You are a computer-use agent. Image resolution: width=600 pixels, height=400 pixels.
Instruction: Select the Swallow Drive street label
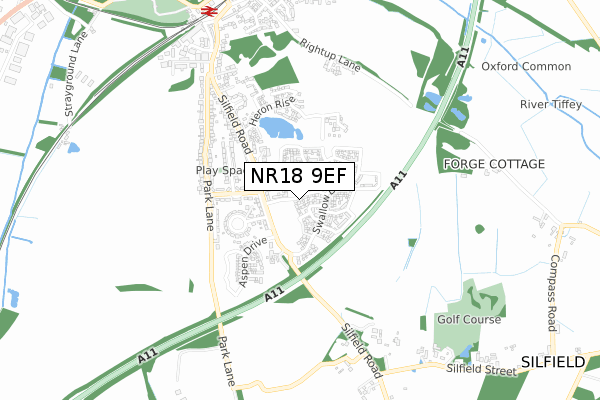coord(323,213)
